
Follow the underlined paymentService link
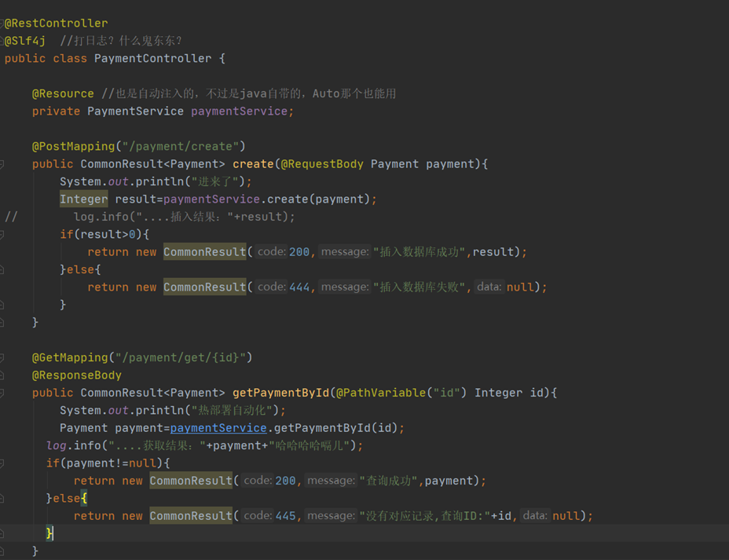[218, 429]
